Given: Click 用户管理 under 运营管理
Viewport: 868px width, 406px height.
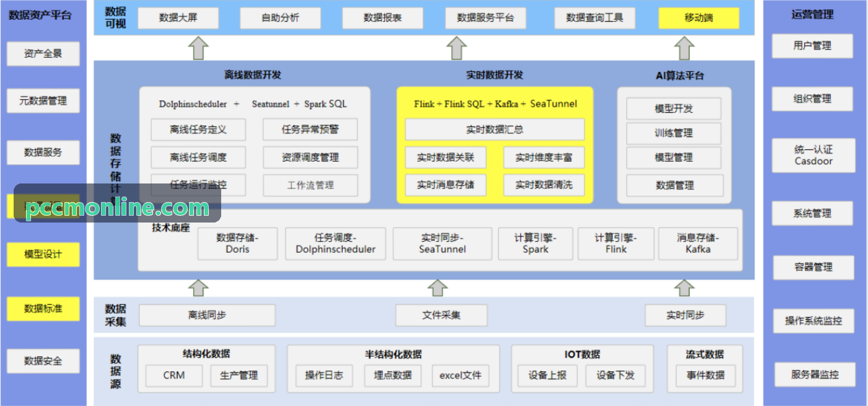Looking at the screenshot, I should tap(812, 46).
